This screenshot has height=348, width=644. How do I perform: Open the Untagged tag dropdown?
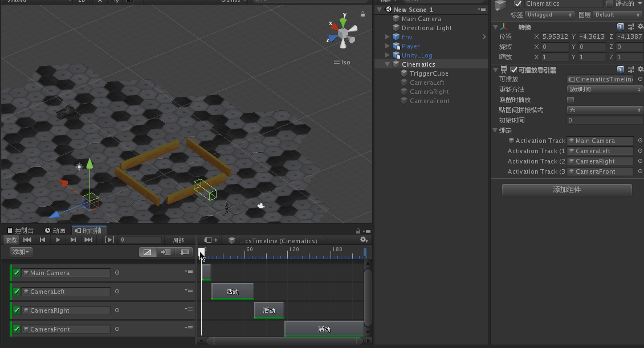[x=549, y=15]
